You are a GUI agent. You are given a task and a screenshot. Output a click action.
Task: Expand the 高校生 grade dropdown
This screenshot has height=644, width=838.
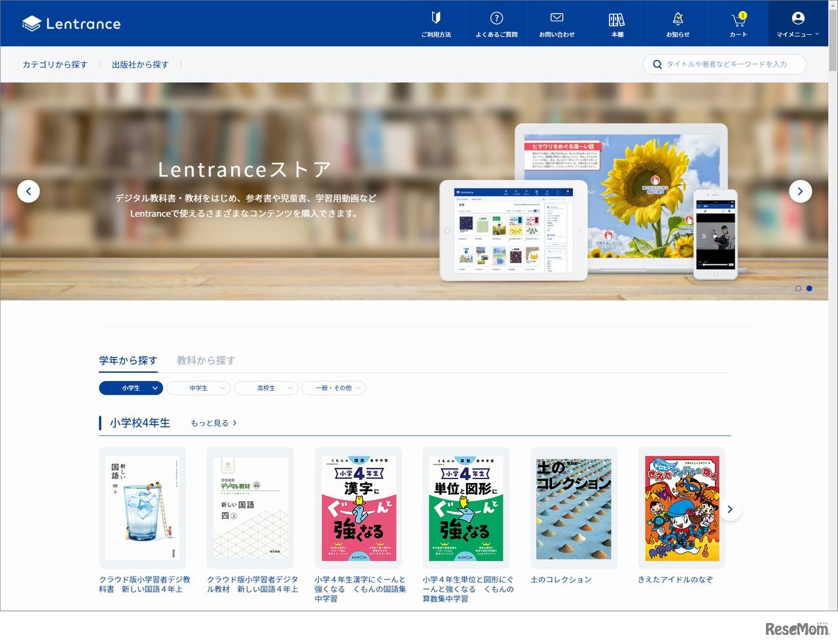pos(266,388)
